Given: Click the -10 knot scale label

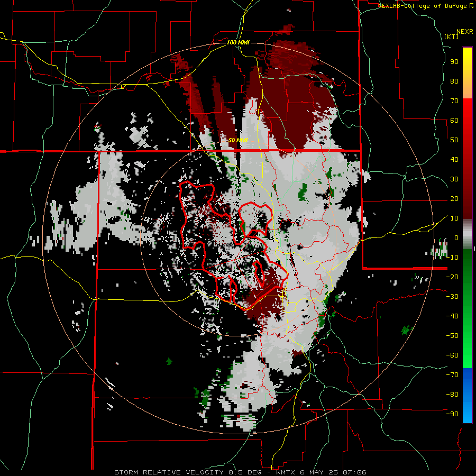Looking at the screenshot, I should click(452, 258).
